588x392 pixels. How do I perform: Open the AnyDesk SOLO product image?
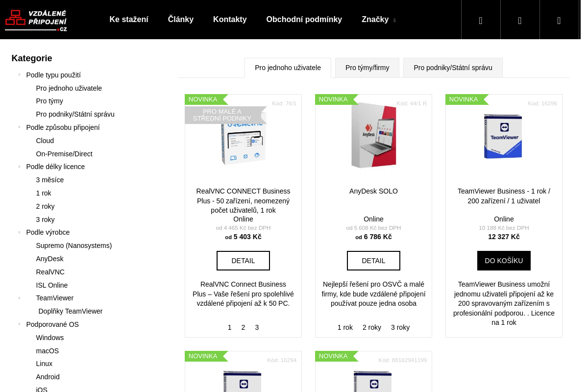374,136
